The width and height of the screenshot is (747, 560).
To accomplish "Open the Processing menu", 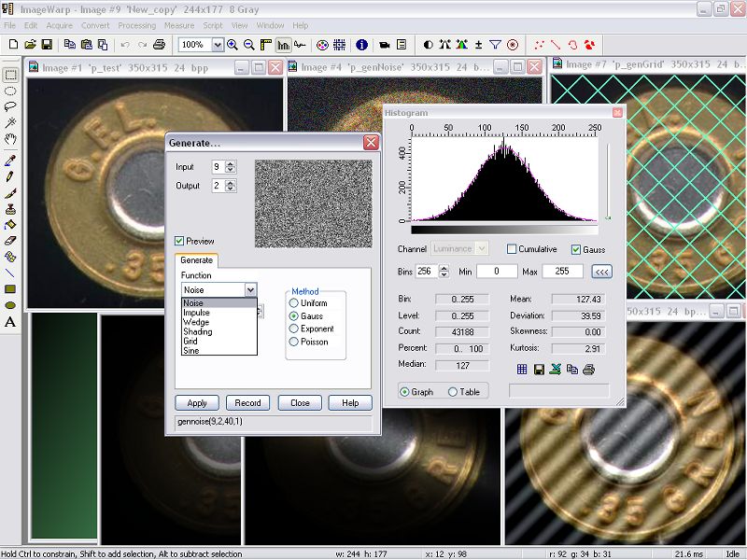I will tap(136, 25).
